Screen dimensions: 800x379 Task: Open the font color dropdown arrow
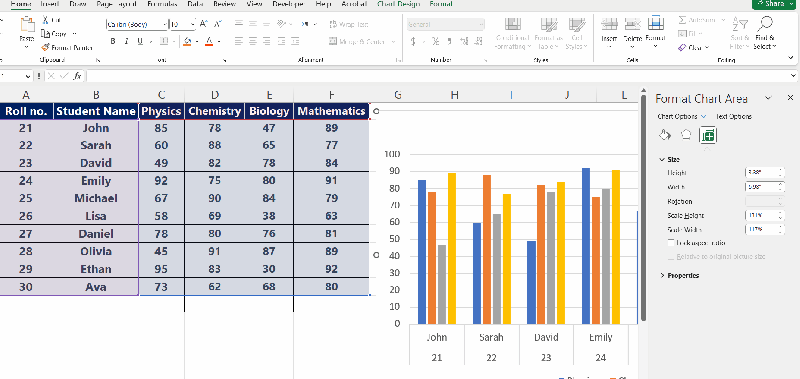tap(219, 42)
